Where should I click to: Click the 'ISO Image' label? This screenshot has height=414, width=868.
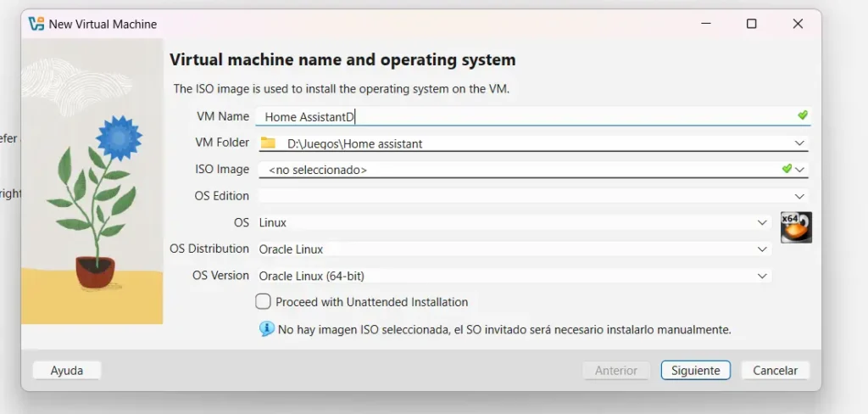[222, 169]
